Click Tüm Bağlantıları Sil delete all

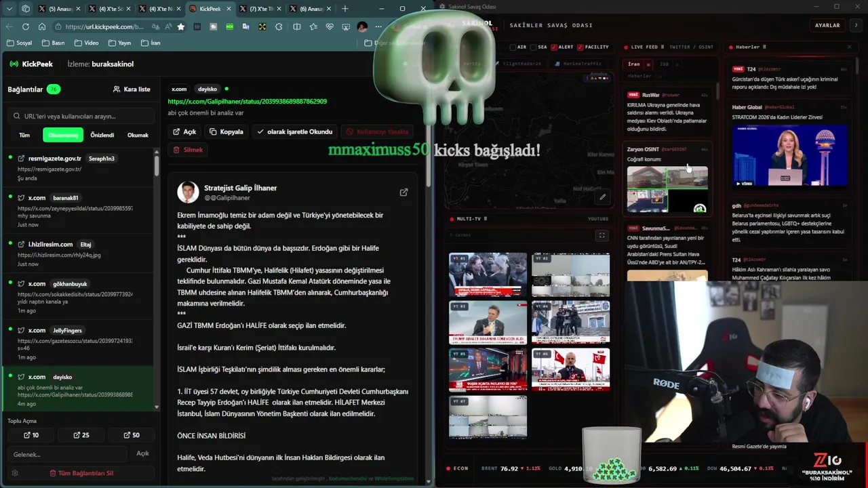[x=81, y=473]
